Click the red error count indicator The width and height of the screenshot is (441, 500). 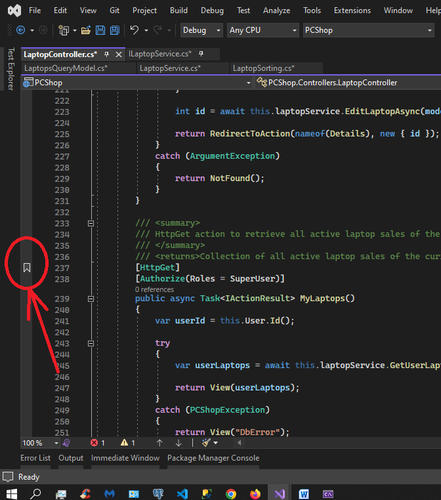[98, 443]
